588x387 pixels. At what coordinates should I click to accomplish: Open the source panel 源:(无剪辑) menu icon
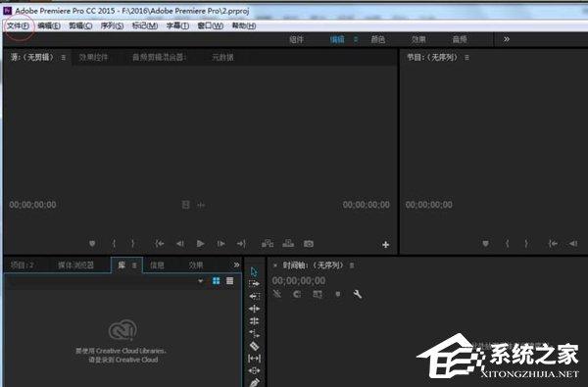coord(64,58)
